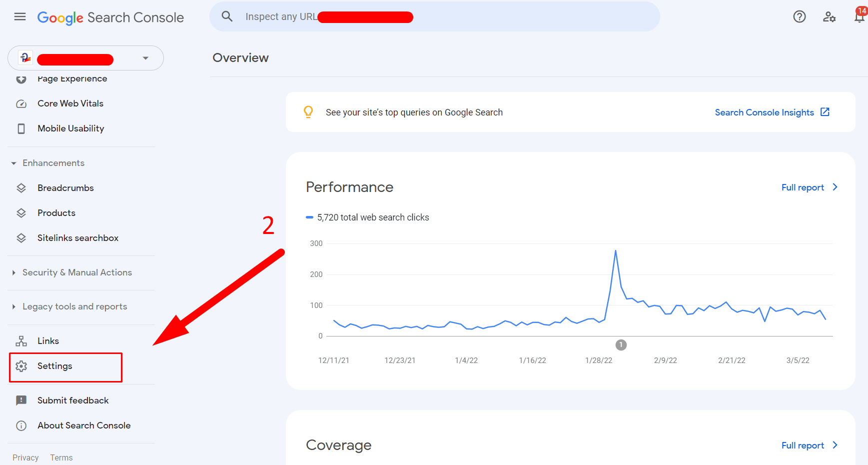868x465 pixels.
Task: Click the See your site's top queries text
Action: [x=414, y=112]
